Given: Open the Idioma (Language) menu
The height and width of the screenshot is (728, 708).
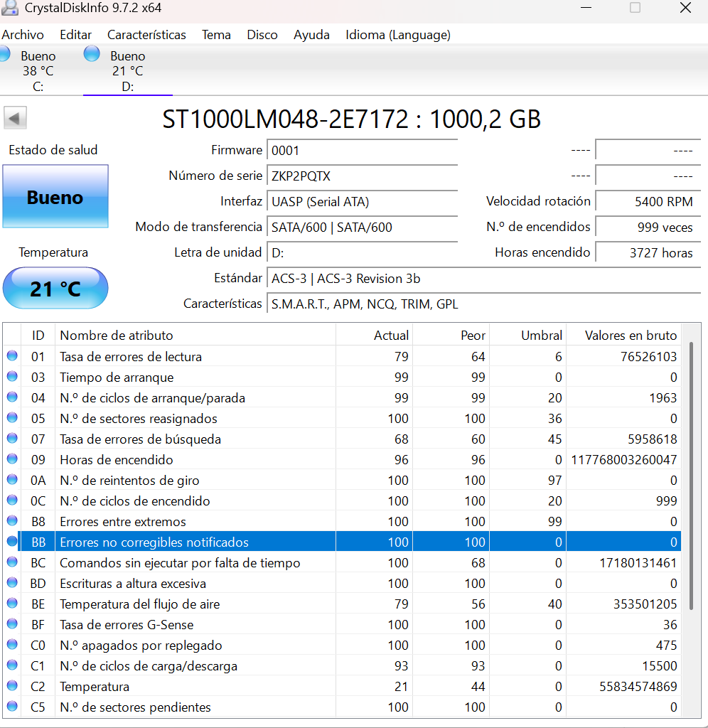Looking at the screenshot, I should click(398, 35).
